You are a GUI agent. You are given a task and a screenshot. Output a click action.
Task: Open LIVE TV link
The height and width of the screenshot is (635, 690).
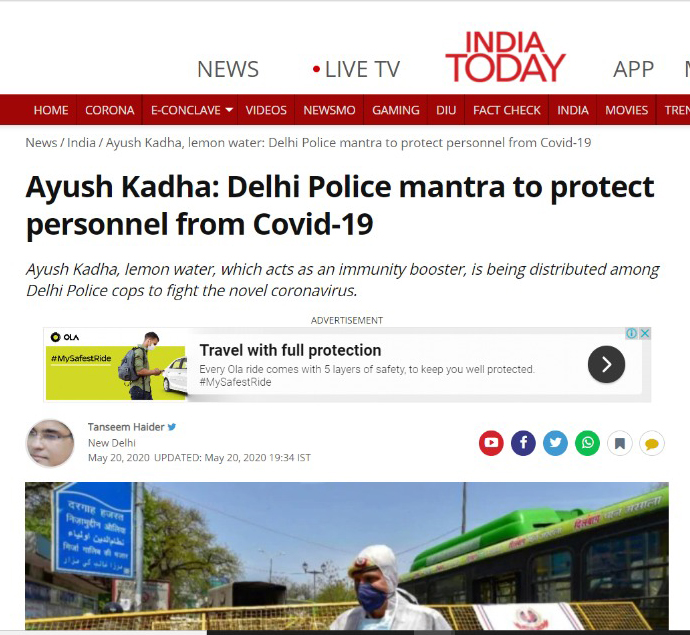[356, 70]
